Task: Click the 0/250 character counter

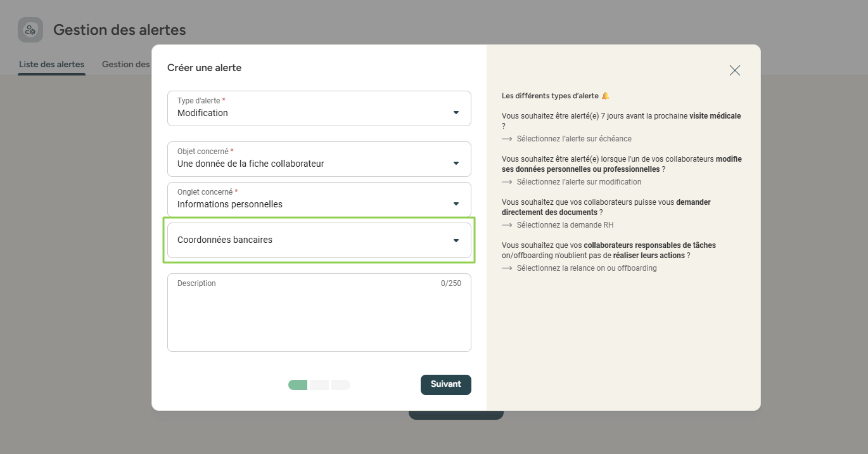Action: coord(450,283)
